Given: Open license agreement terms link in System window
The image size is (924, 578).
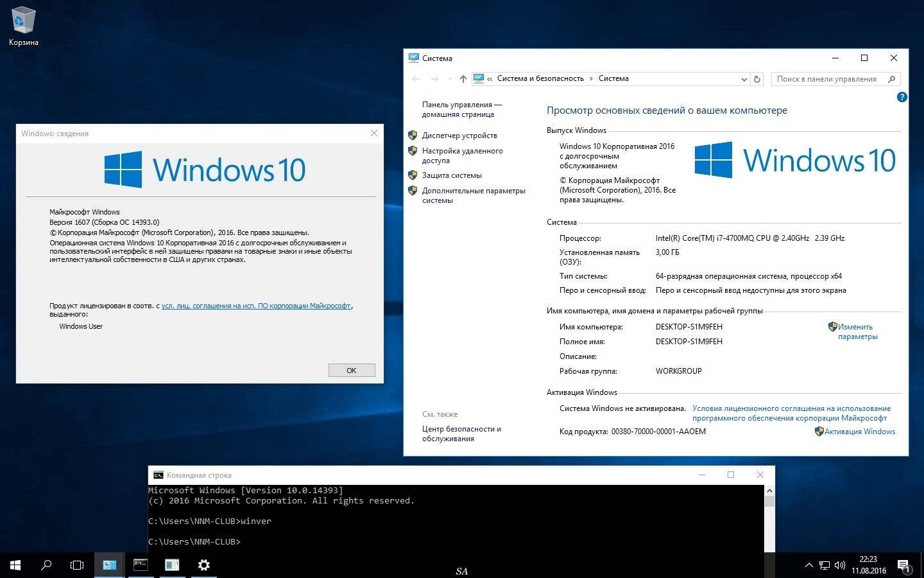Looking at the screenshot, I should pos(791,413).
